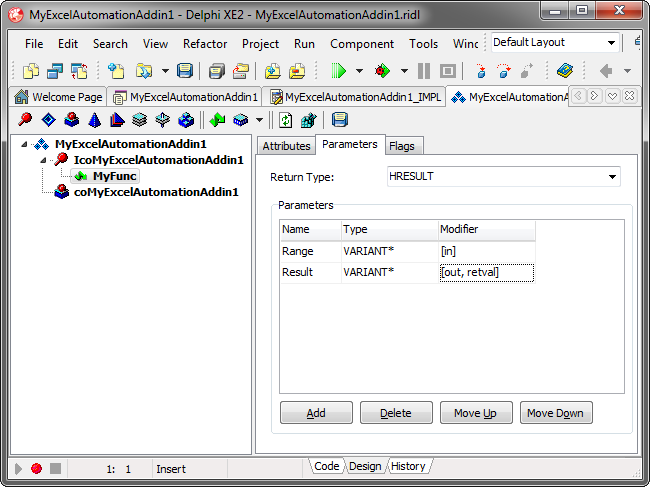
Task: Click the New Record stacked layers icon
Action: tap(140, 120)
